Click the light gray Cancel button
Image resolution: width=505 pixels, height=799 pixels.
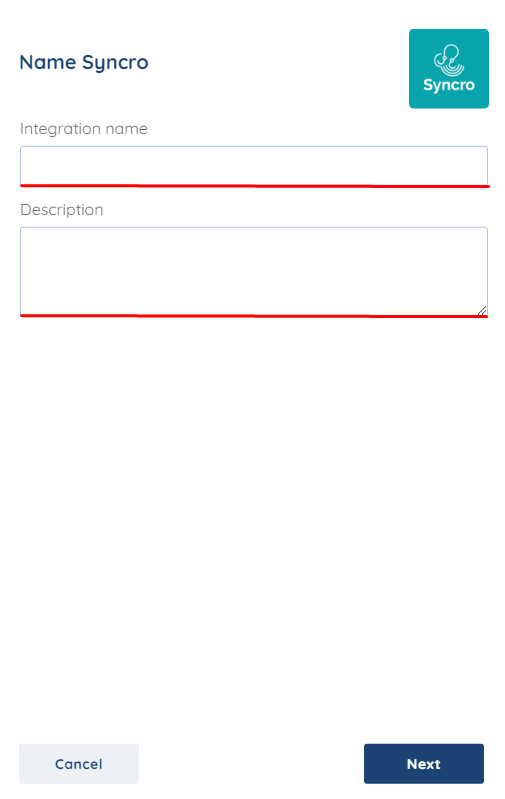point(79,763)
